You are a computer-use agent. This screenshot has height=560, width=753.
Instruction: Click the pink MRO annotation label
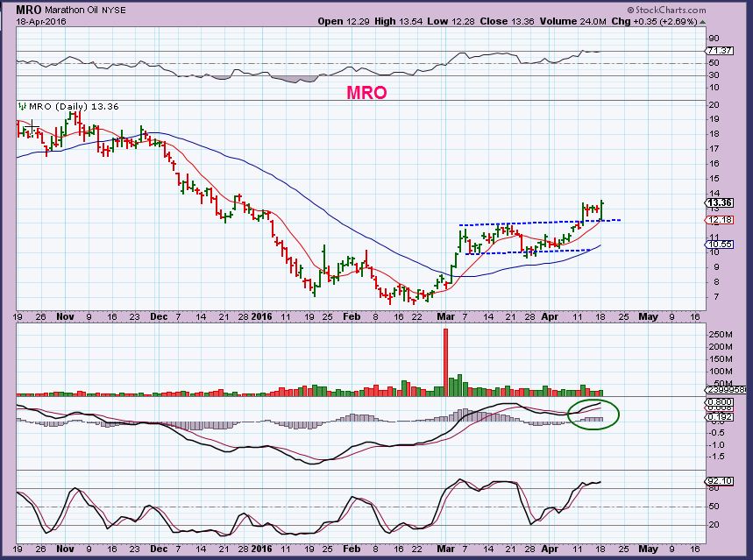click(366, 93)
